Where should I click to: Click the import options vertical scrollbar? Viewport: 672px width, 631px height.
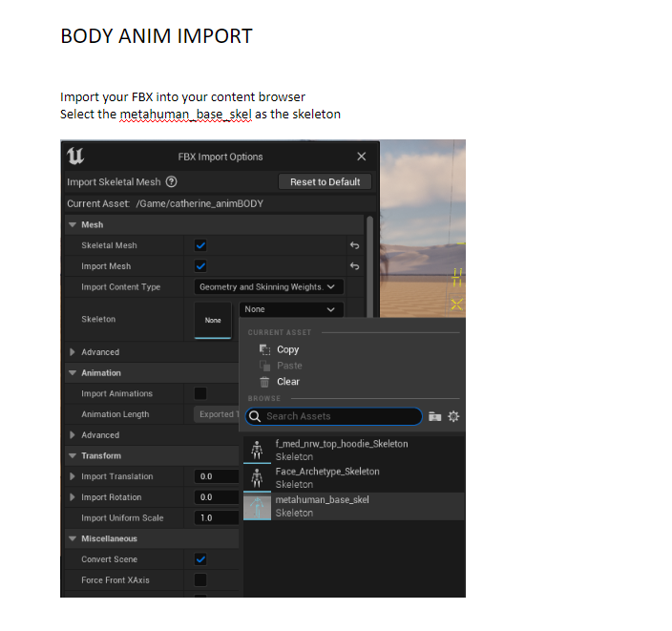coord(369,265)
